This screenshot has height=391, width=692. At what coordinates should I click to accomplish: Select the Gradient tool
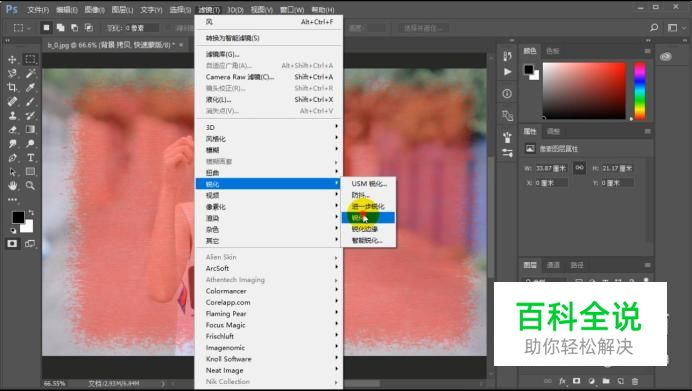click(30, 130)
